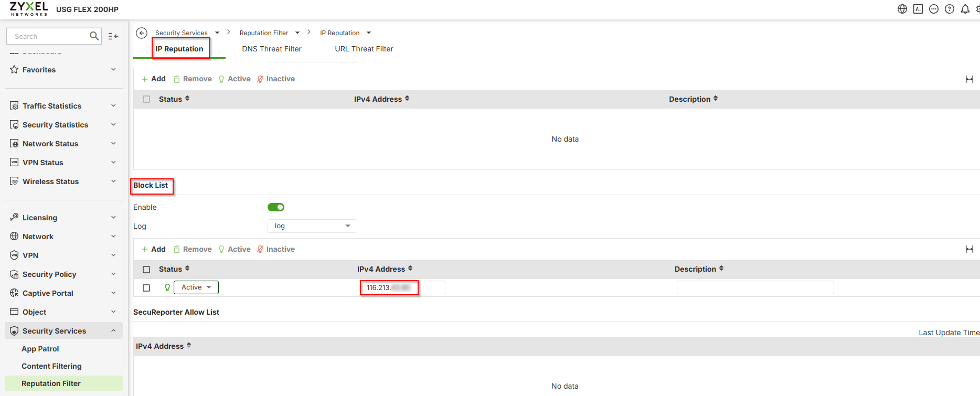
Task: Open the Active status dropdown in row
Action: (196, 287)
